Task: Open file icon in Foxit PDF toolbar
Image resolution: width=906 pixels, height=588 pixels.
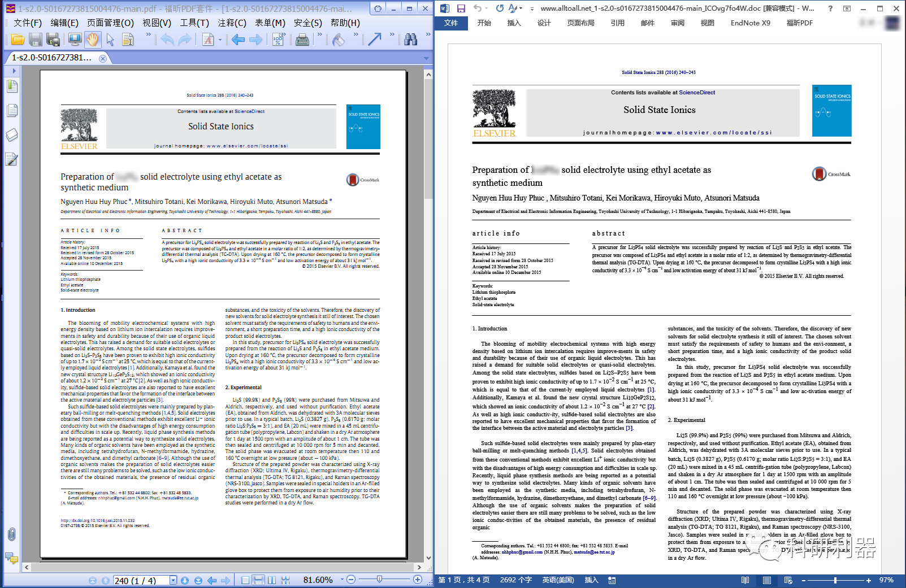Action: [x=18, y=40]
